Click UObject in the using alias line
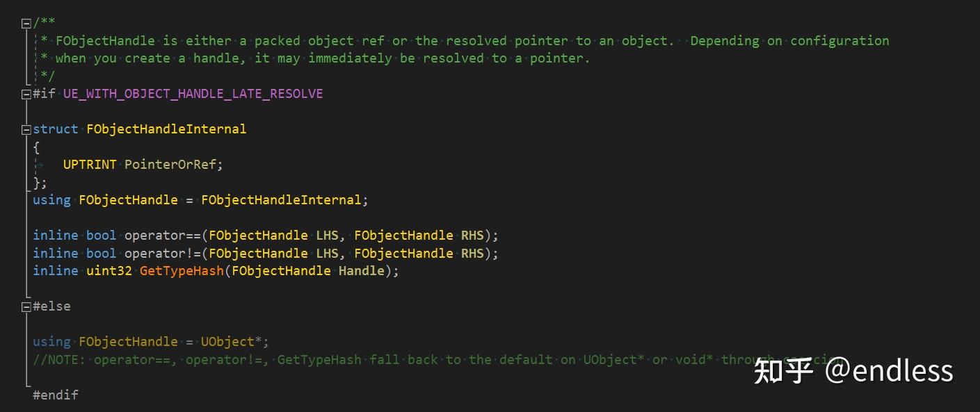Viewport: 980px width, 412px height. pos(227,341)
